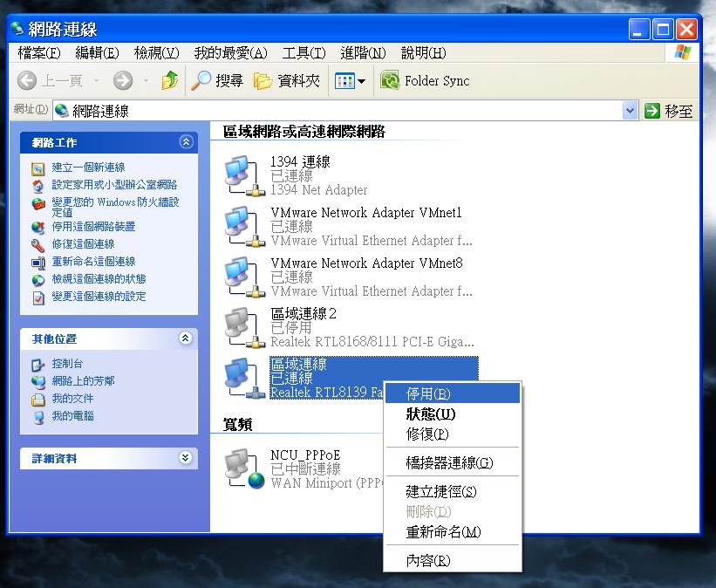
Task: Collapse the 網路工作 panel
Action: point(185,141)
